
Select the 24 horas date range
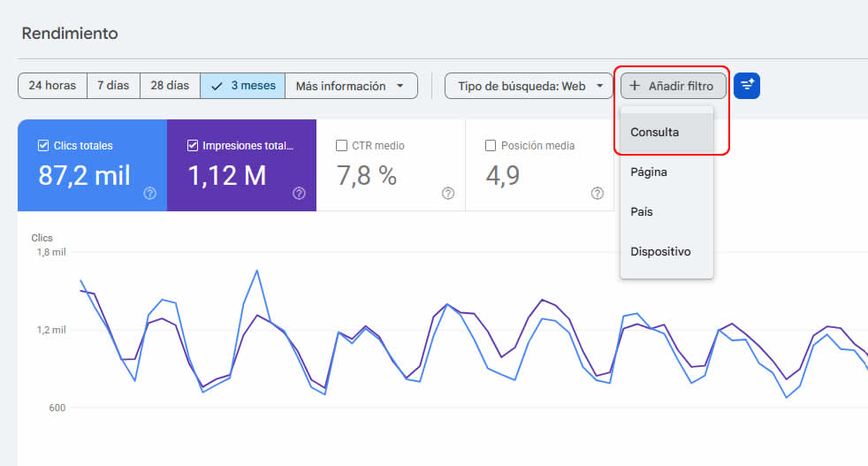52,86
